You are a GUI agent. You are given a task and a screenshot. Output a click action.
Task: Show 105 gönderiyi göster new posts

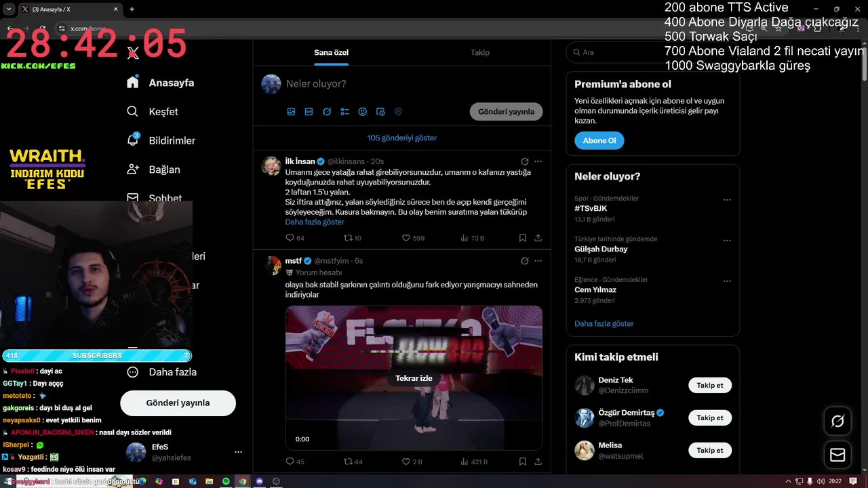pyautogui.click(x=402, y=138)
